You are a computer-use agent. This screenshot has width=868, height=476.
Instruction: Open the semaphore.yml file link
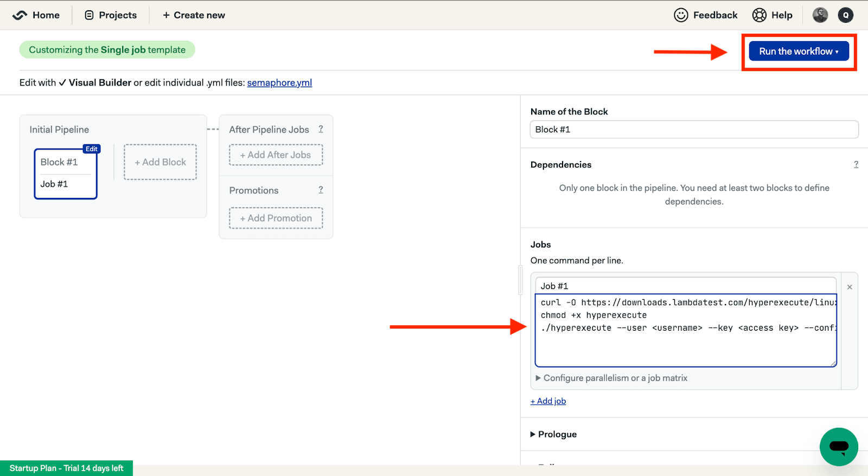[279, 83]
